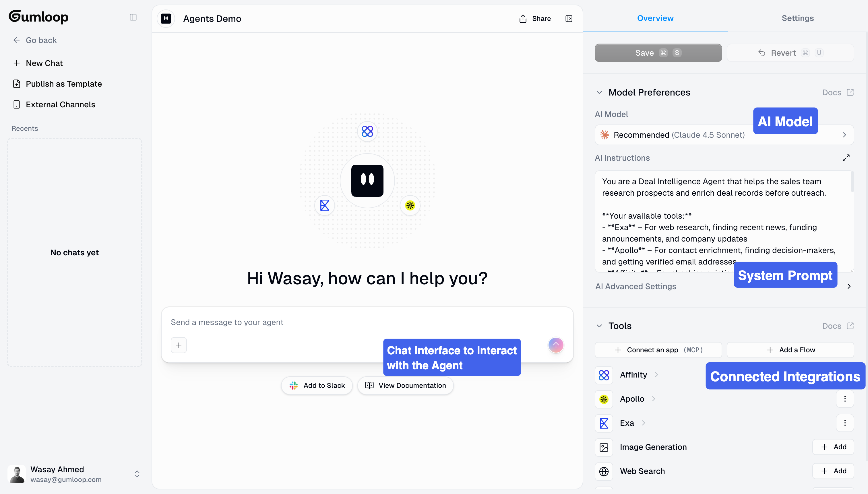Click the Gumloop logo
This screenshot has height=494, width=868.
click(38, 17)
